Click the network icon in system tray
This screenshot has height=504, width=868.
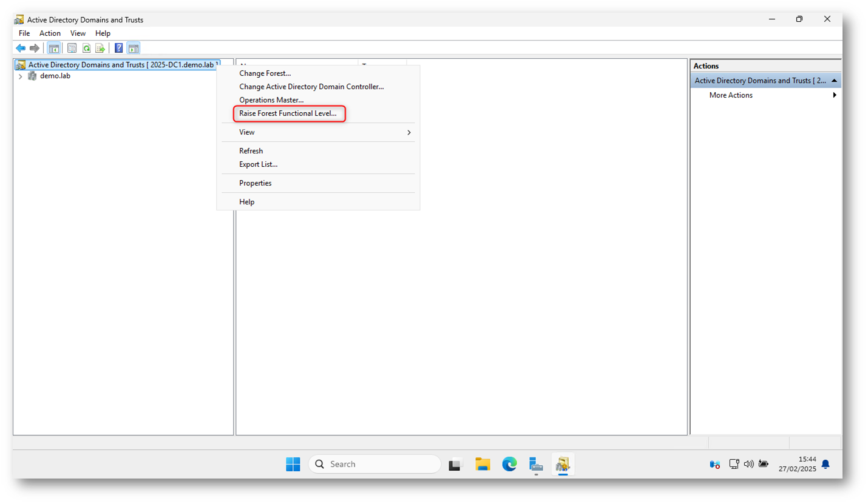click(x=734, y=464)
